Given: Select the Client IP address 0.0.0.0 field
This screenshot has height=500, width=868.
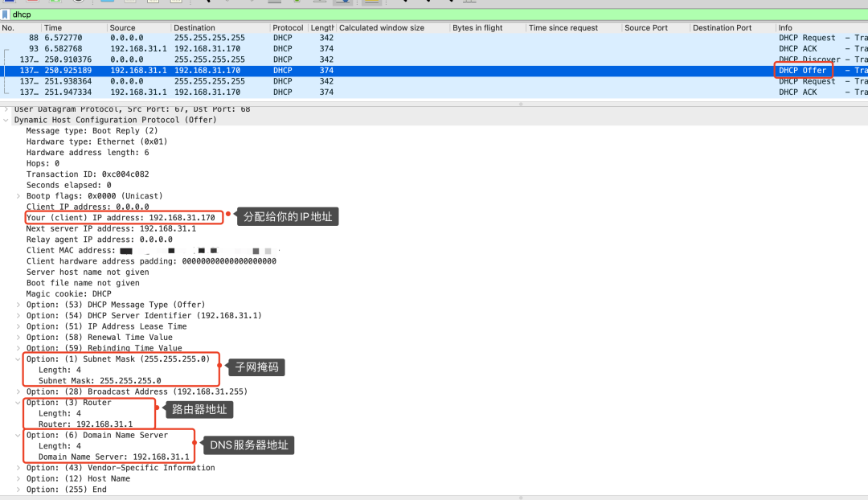Looking at the screenshot, I should tap(88, 207).
